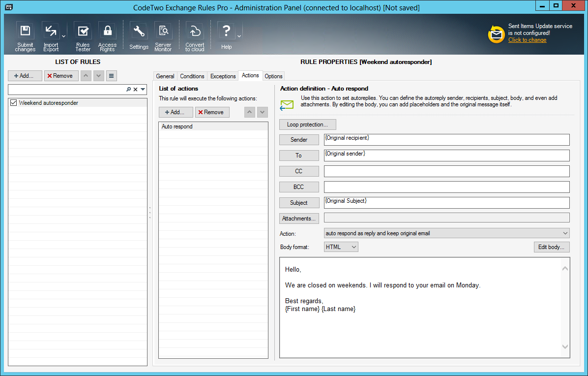Click the body preview scroll up arrow
This screenshot has width=588, height=376.
[565, 268]
